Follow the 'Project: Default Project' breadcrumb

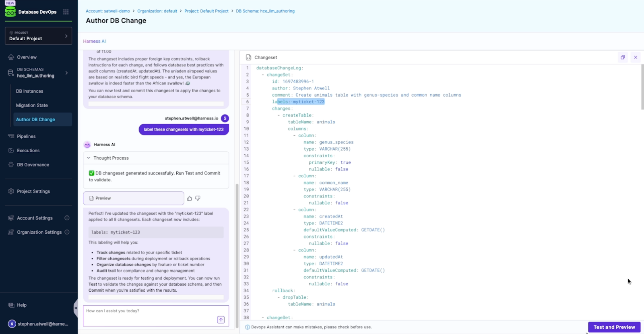pyautogui.click(x=206, y=11)
